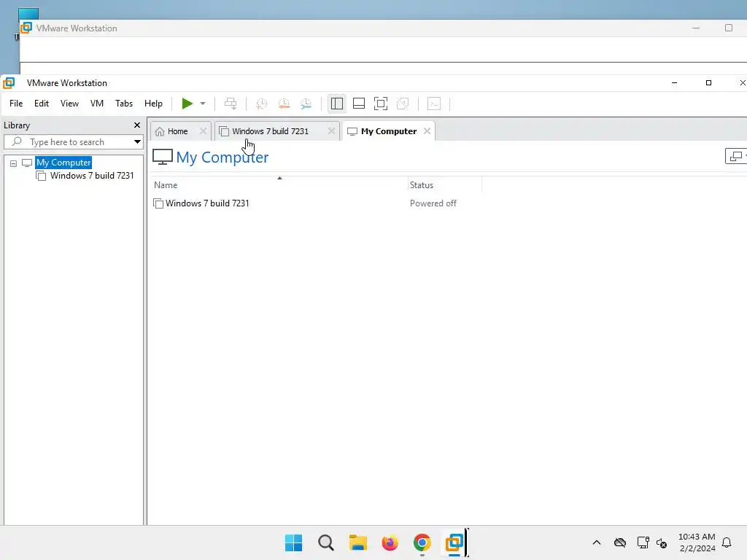Image resolution: width=747 pixels, height=560 pixels.
Task: Open File Explorer from the taskbar
Action: point(357,542)
